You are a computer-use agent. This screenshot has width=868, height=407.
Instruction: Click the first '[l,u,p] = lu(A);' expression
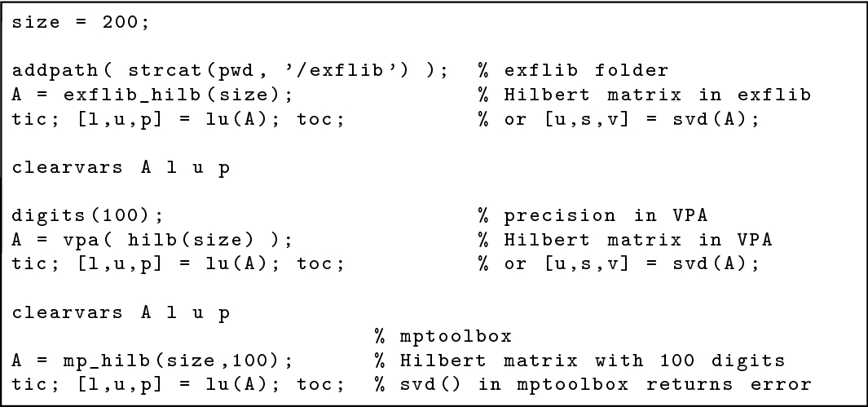point(182,120)
